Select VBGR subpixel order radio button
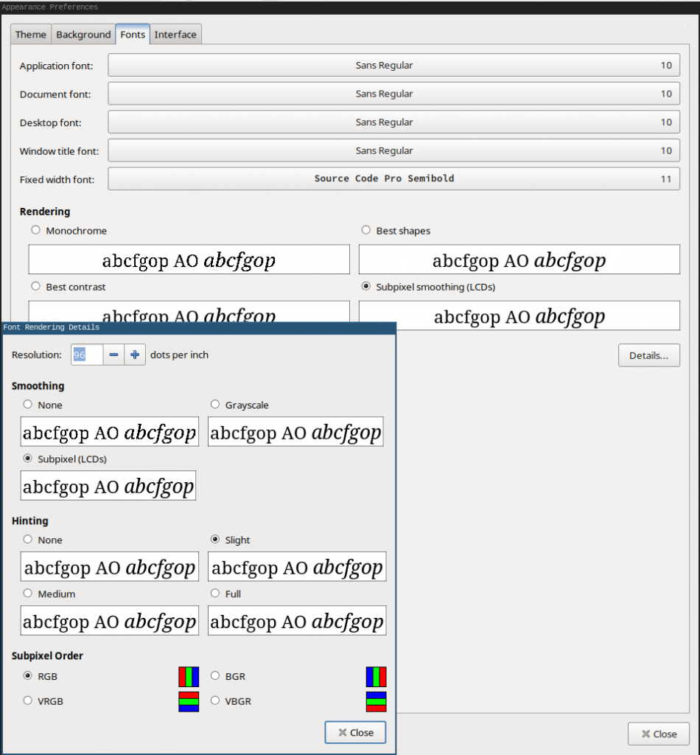The width and height of the screenshot is (700, 755). point(215,701)
